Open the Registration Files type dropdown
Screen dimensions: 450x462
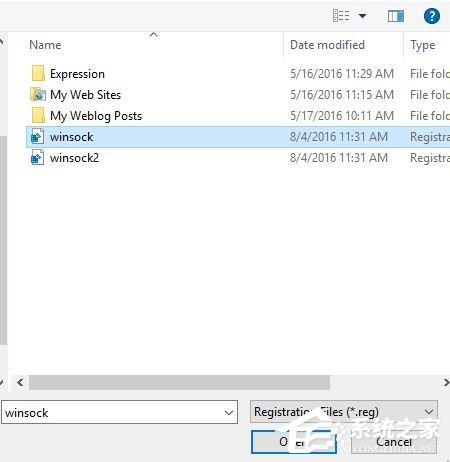344,412
